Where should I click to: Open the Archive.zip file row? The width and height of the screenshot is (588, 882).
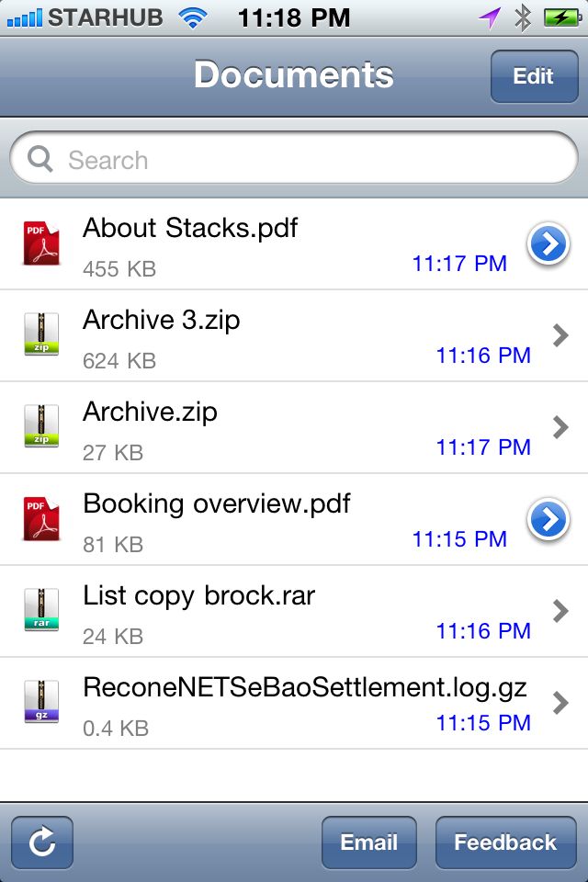294,427
